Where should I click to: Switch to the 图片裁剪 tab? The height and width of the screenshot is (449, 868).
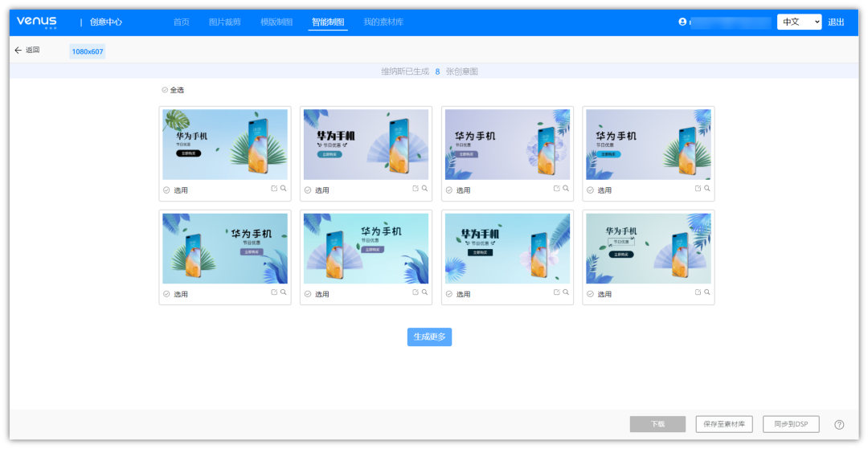pyautogui.click(x=224, y=22)
